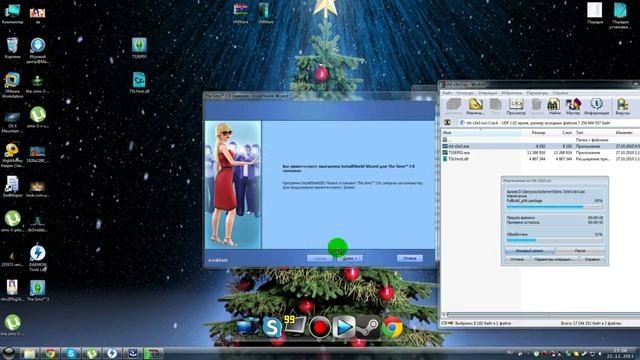
Task: Run the Virus scan (Вирусы) tool
Action: 622,105
